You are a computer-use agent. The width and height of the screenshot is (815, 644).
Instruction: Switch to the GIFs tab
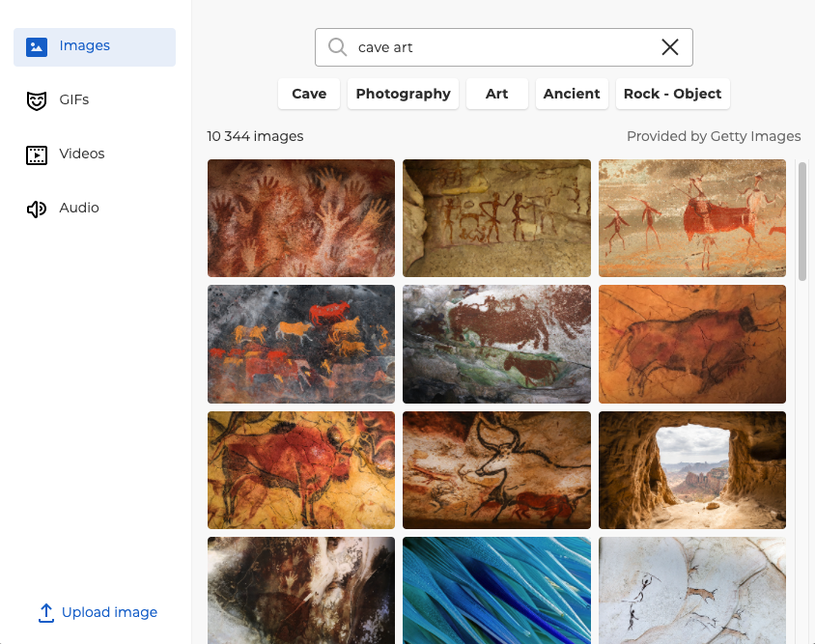[95, 100]
